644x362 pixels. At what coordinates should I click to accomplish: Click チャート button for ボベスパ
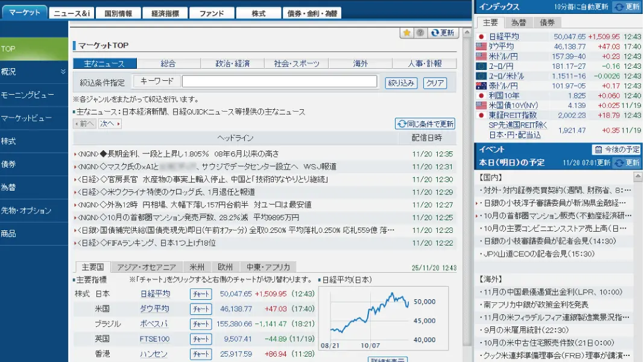201,324
